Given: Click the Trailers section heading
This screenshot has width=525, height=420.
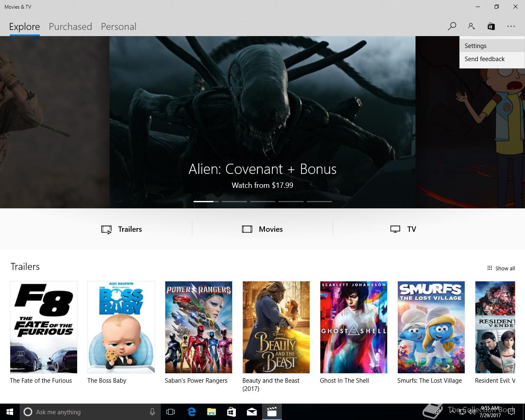Looking at the screenshot, I should (x=25, y=267).
